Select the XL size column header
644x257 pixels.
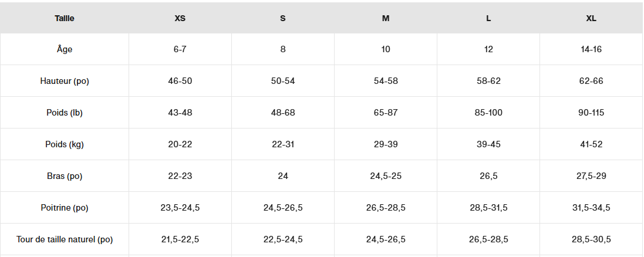(x=591, y=18)
